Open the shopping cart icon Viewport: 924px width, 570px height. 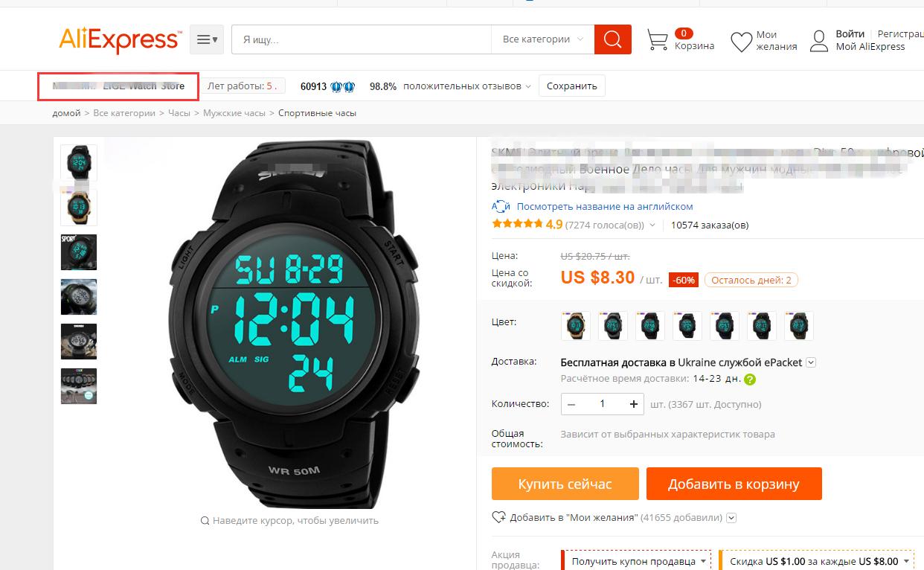(x=658, y=39)
